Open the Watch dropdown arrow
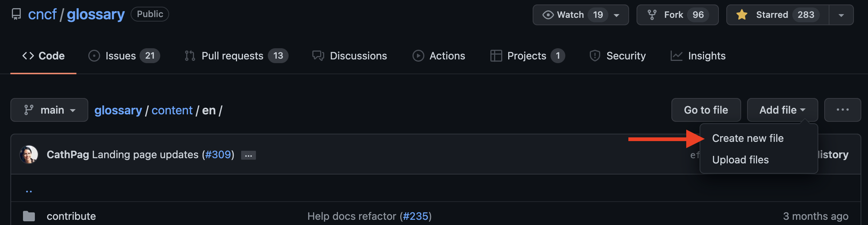Image resolution: width=868 pixels, height=225 pixels. click(x=616, y=15)
